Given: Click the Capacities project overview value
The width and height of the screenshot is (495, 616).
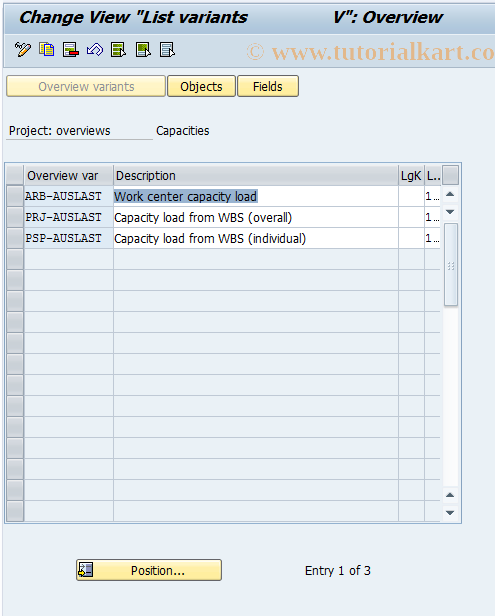Looking at the screenshot, I should 183,130.
